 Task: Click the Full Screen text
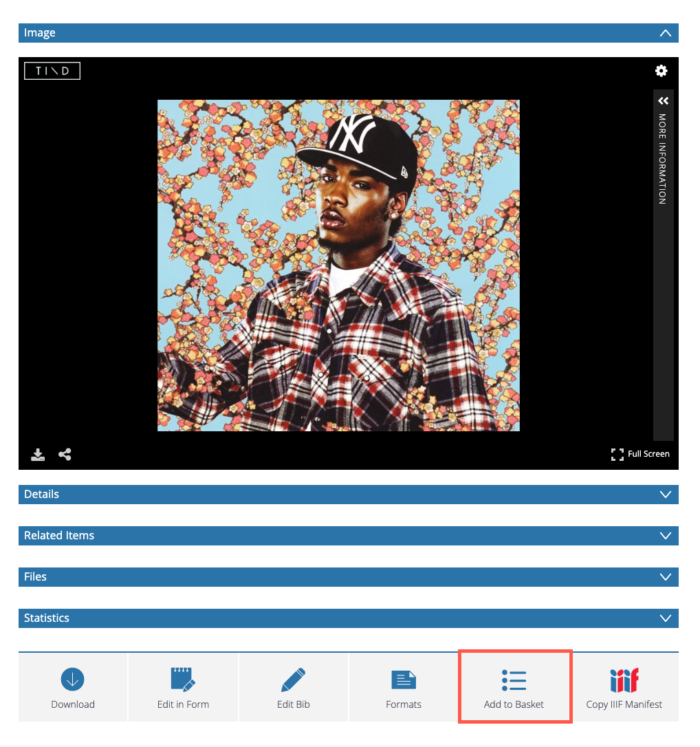[x=648, y=454]
